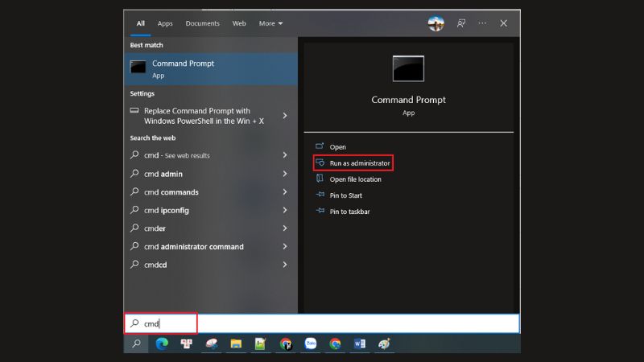Open the three-dots options menu
Screen dimensions: 644x362
coord(482,23)
